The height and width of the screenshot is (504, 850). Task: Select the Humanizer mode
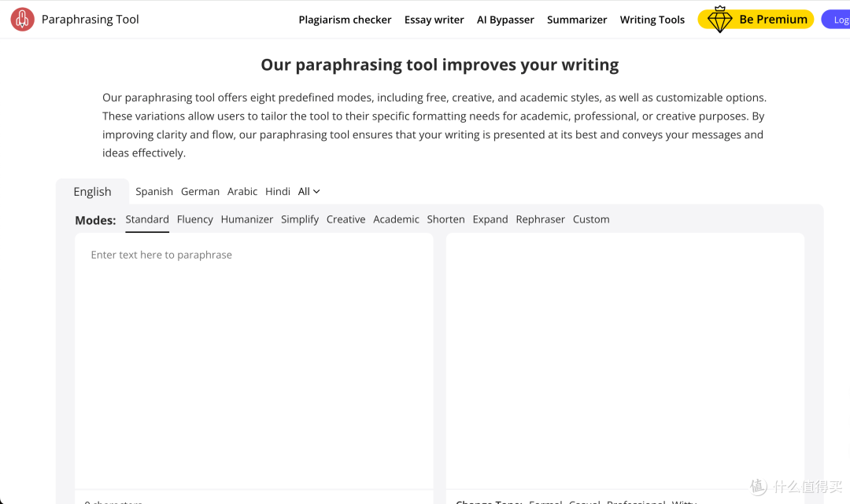(246, 219)
